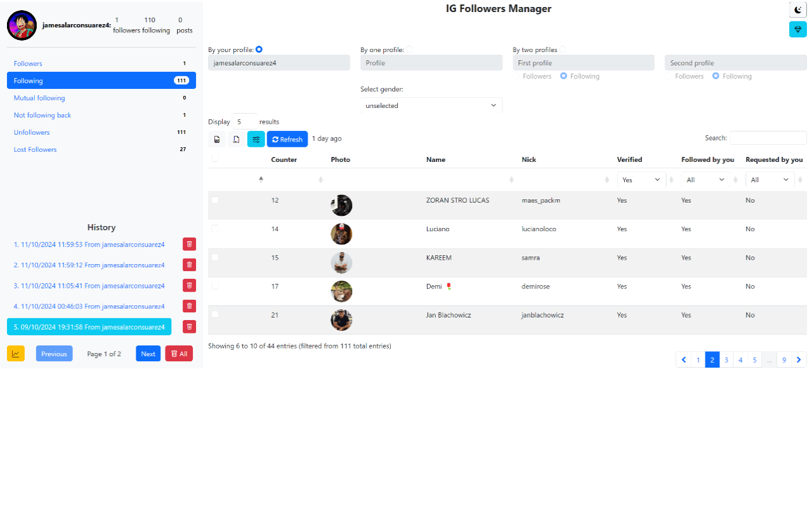Check the checkbox on ZORAN STRO LUCAS row

[x=214, y=199]
